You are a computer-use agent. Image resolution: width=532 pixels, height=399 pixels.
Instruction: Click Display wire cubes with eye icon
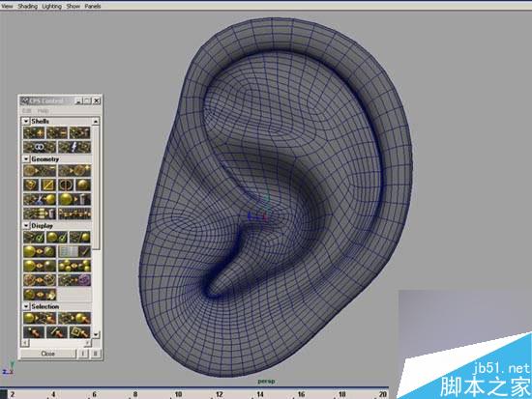click(40, 280)
